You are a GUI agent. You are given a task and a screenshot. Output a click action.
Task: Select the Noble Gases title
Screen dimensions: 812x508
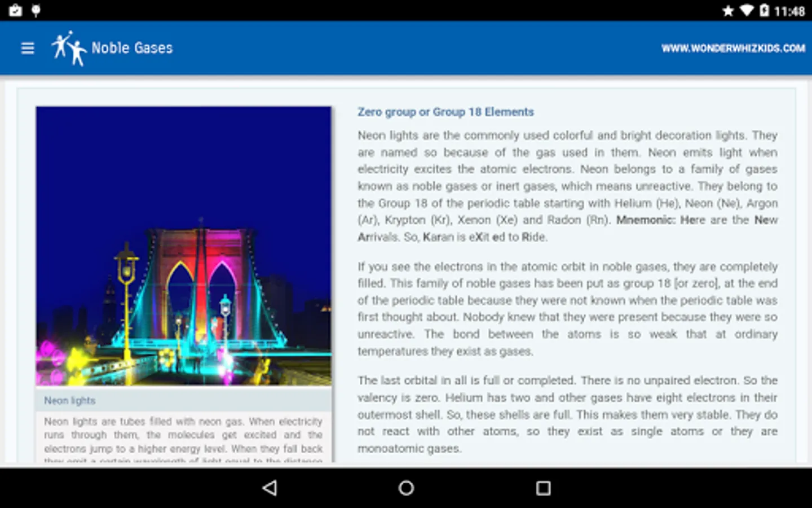pos(132,48)
